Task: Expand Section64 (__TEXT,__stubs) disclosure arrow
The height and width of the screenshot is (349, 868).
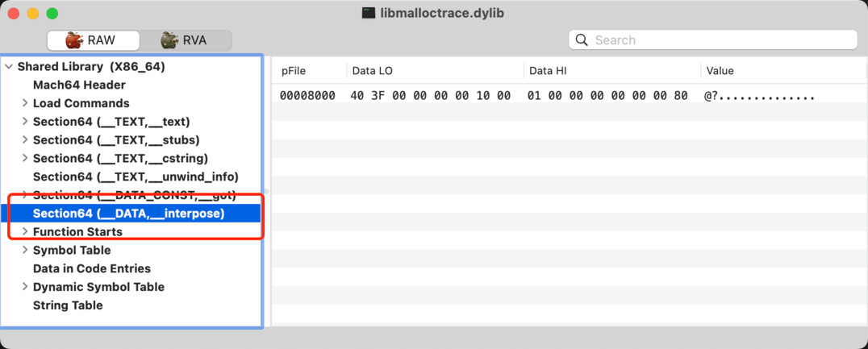Action: 25,140
